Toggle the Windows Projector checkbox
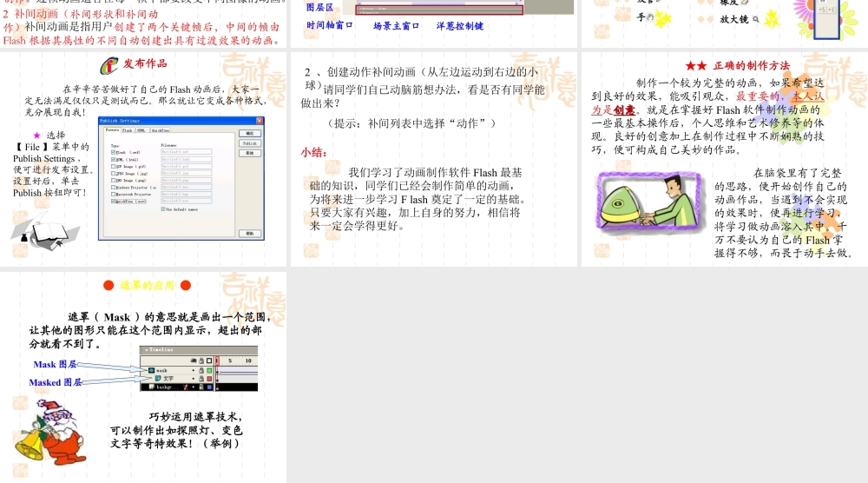 click(114, 188)
